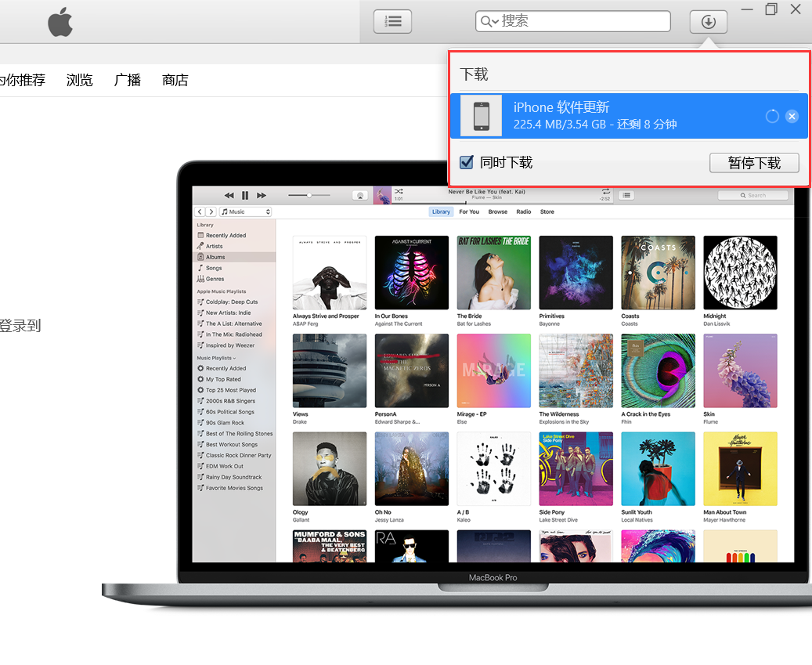The image size is (812, 665).
Task: Focus the 搜索 search field
Action: coord(572,21)
